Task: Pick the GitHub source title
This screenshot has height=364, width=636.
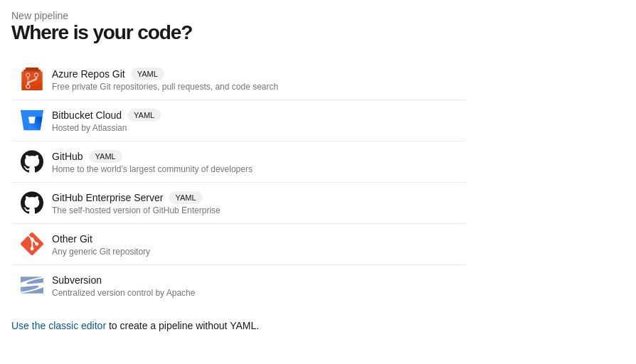Action: click(68, 156)
